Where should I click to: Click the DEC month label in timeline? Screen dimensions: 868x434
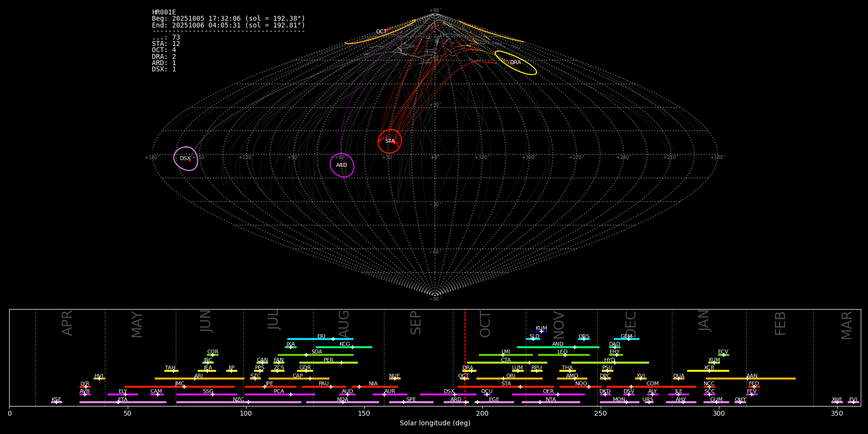(x=631, y=324)
